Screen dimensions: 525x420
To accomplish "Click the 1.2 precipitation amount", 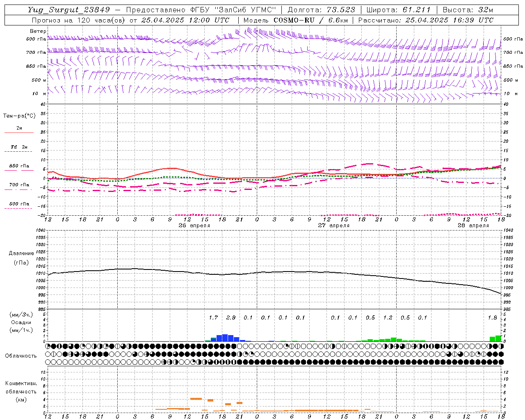I will pyautogui.click(x=388, y=317).
